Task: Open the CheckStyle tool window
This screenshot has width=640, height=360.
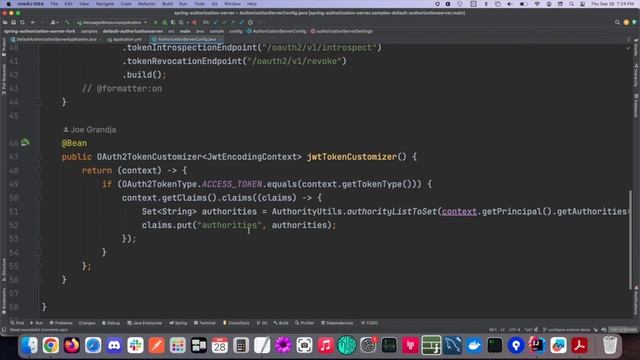Action: tap(236, 323)
